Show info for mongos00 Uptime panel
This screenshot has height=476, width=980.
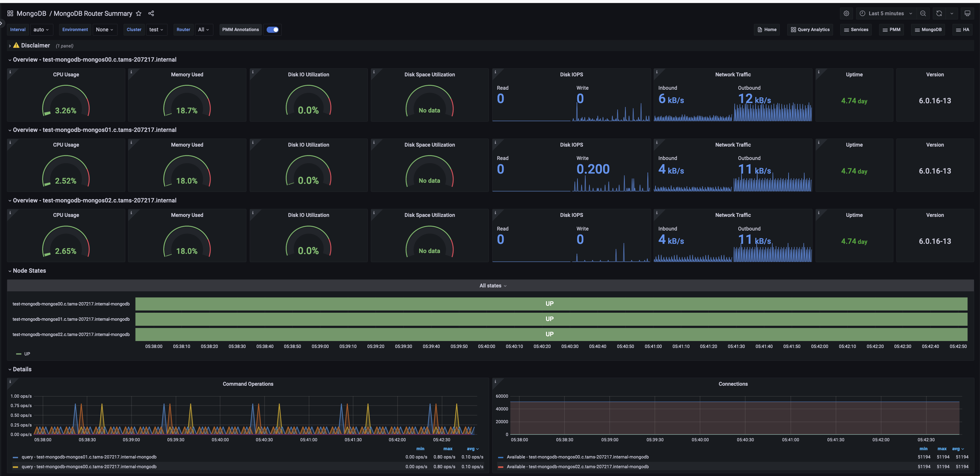(819, 72)
